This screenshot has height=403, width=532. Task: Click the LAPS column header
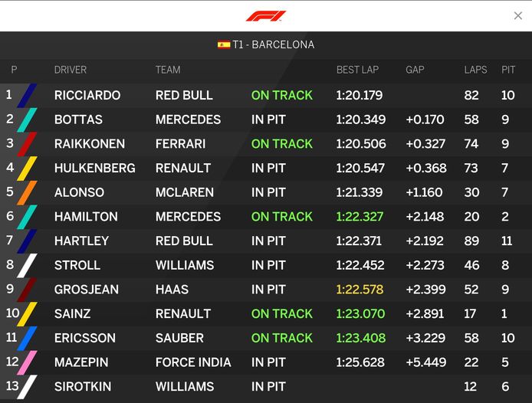click(x=475, y=70)
